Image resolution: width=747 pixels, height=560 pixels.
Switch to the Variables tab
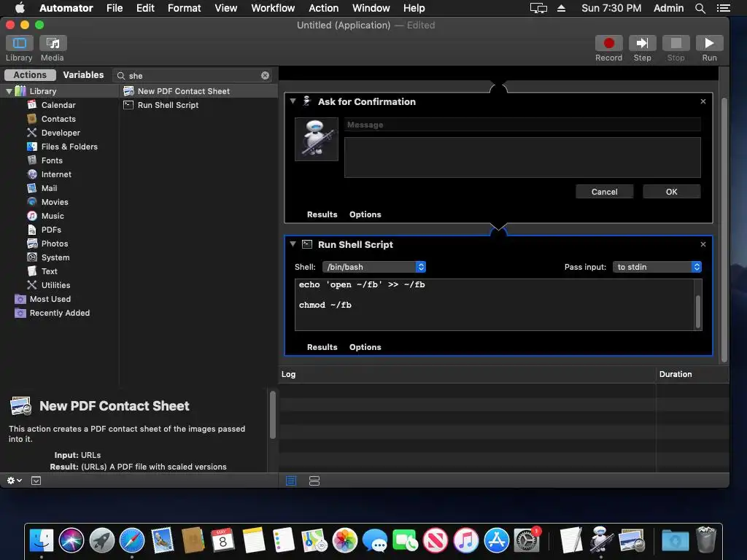pos(83,75)
